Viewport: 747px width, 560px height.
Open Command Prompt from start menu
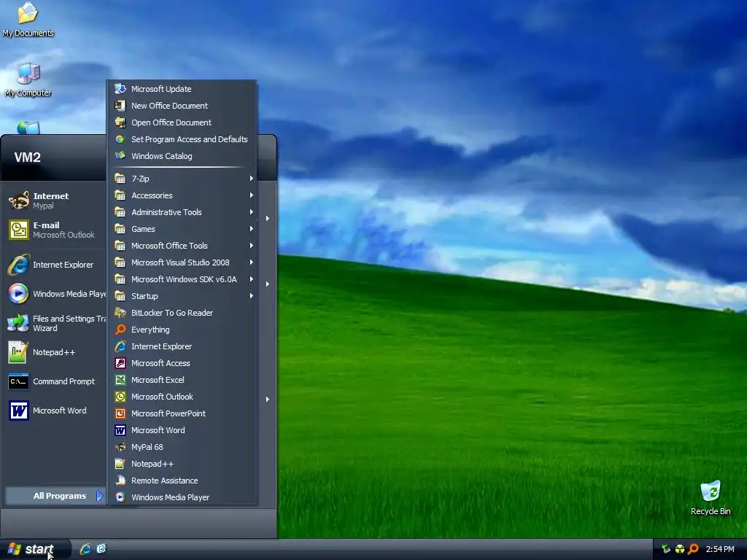pos(55,381)
